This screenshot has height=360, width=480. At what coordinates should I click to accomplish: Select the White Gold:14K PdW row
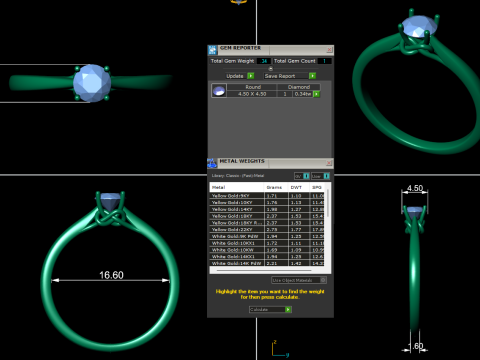click(x=267, y=263)
